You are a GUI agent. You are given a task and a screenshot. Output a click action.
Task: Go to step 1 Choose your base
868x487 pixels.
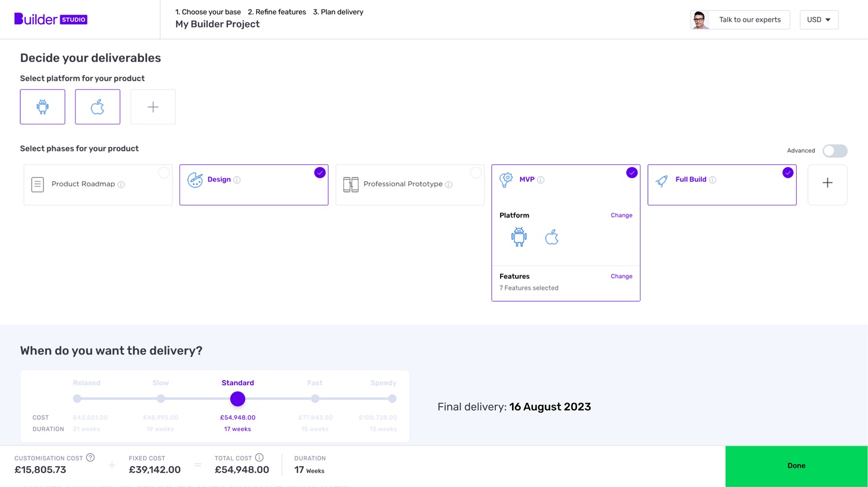tap(208, 12)
